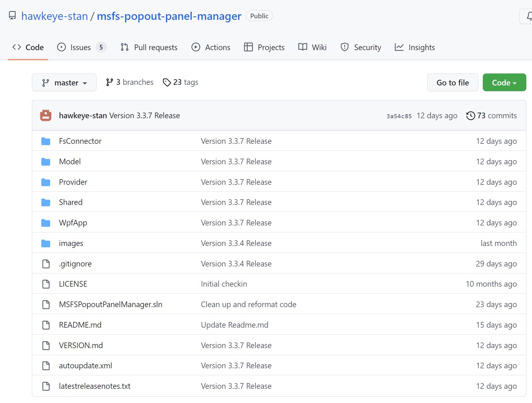
Task: Click the Insights graph icon
Action: pos(399,47)
